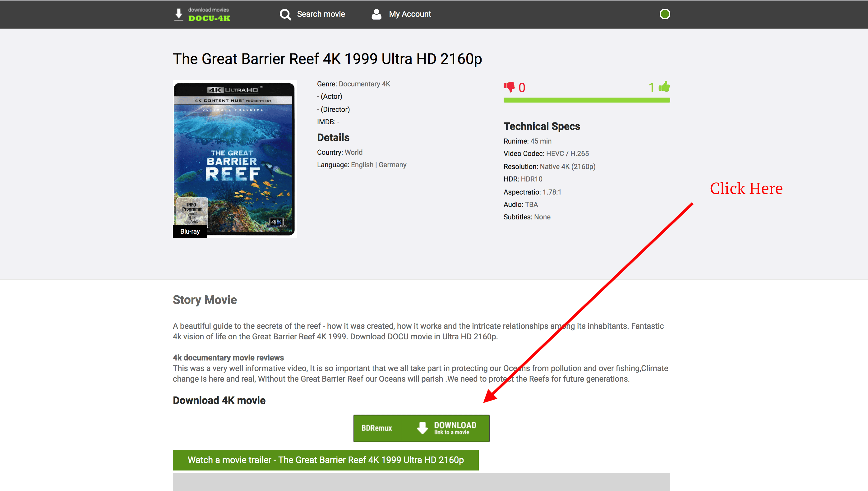Image resolution: width=868 pixels, height=491 pixels.
Task: Click the search magnifier icon
Action: [285, 15]
